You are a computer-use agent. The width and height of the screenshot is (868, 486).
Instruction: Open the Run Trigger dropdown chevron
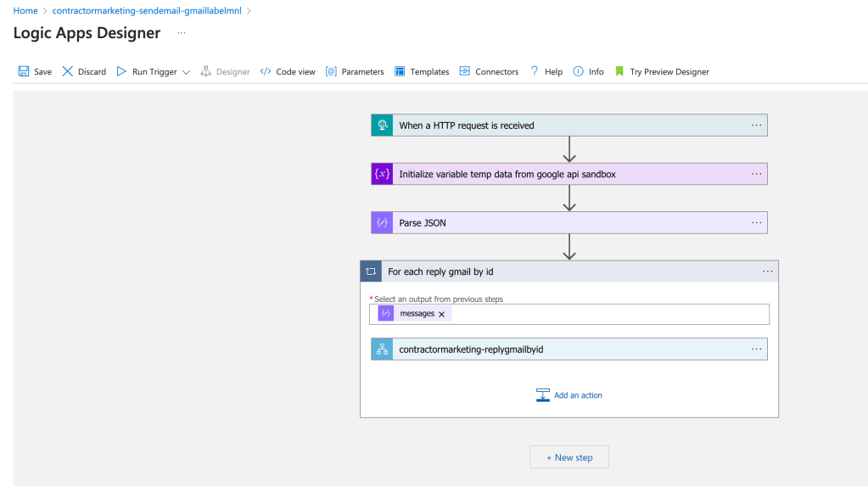pos(186,72)
